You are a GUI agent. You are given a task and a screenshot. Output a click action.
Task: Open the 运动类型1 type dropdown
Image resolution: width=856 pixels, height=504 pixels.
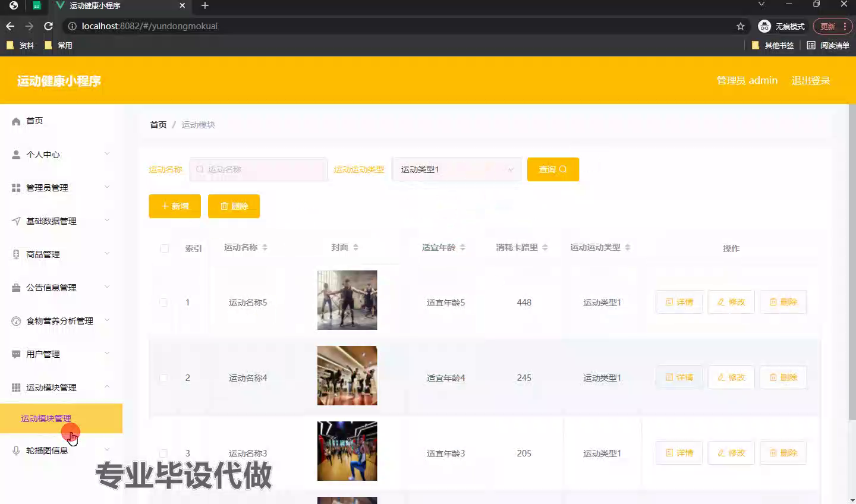(x=457, y=169)
